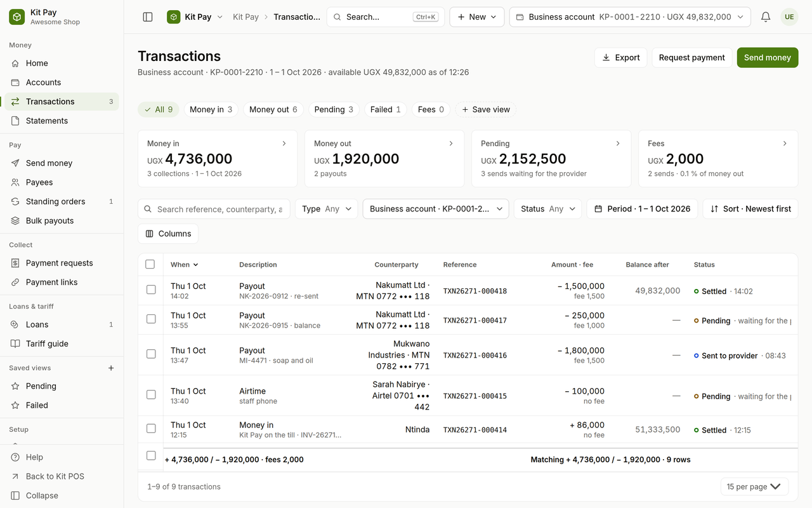812x508 pixels.
Task: Switch to the Money in tab
Action: click(211, 110)
